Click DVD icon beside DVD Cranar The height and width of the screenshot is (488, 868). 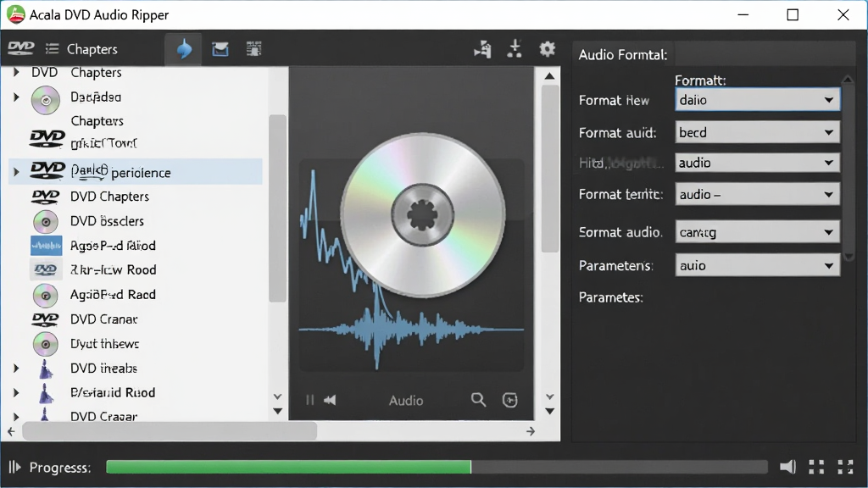coord(46,319)
